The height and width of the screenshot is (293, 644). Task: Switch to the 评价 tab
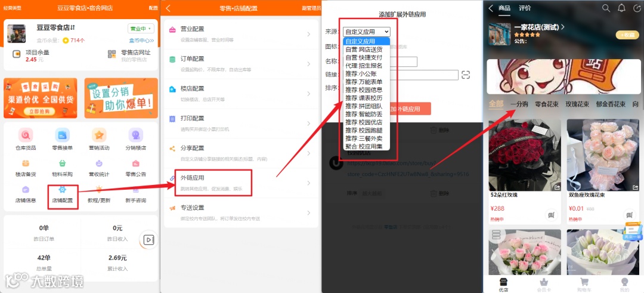click(x=525, y=8)
